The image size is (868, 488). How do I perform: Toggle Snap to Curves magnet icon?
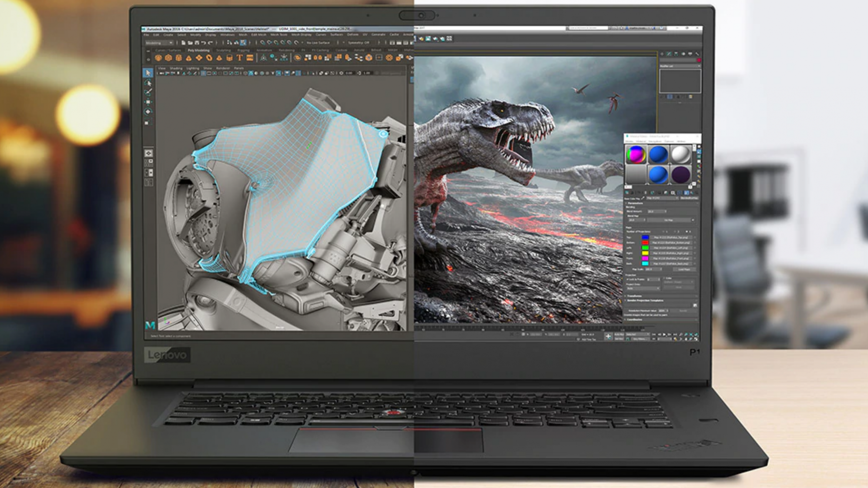(x=270, y=43)
